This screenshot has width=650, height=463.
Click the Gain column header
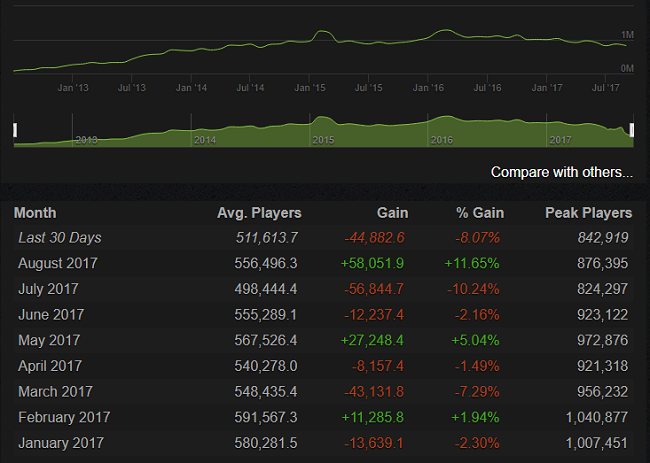393,213
